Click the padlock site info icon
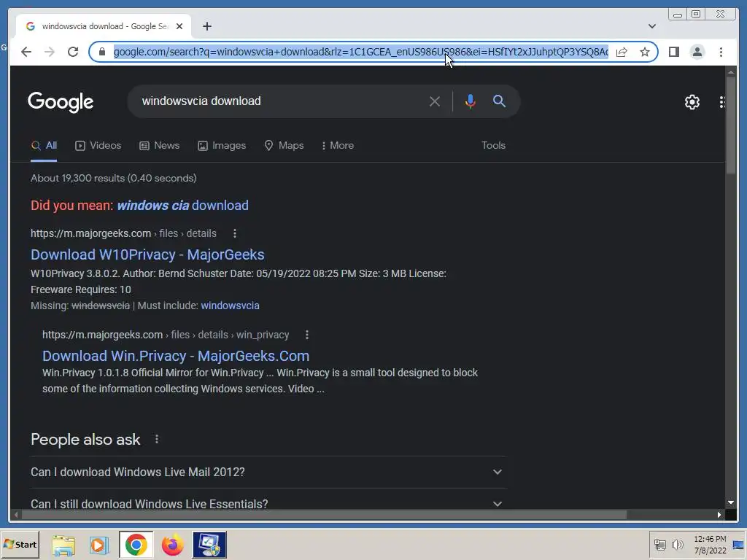 (101, 52)
